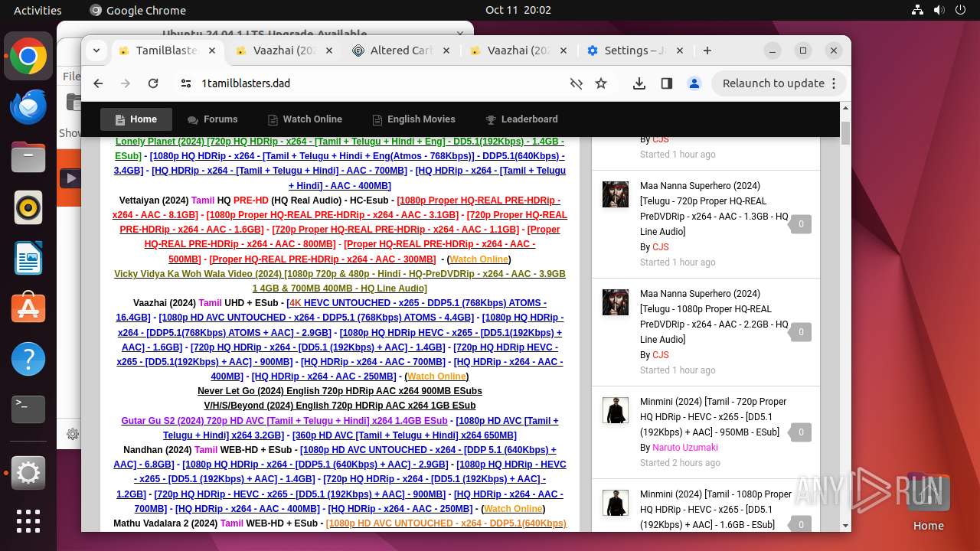980x551 pixels.
Task: Switch to the TamilBlasters tab
Action: [167, 51]
